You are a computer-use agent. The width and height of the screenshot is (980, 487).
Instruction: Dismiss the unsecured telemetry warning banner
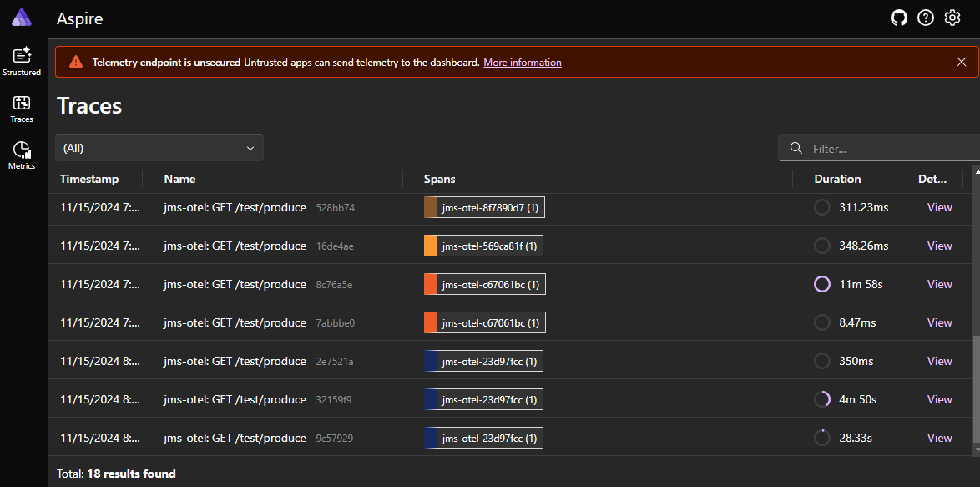pos(962,61)
